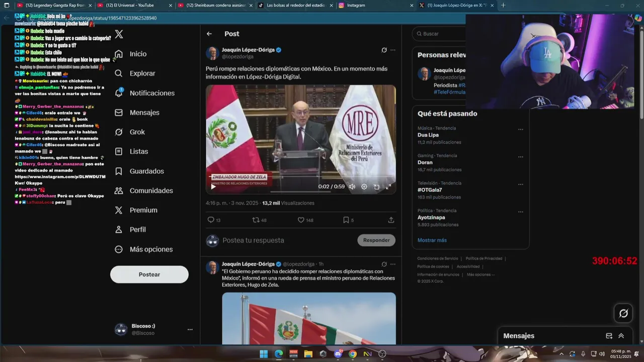Switch to the Las bolsas al rededor TikTok tab
The image size is (644, 362).
(x=294, y=5)
